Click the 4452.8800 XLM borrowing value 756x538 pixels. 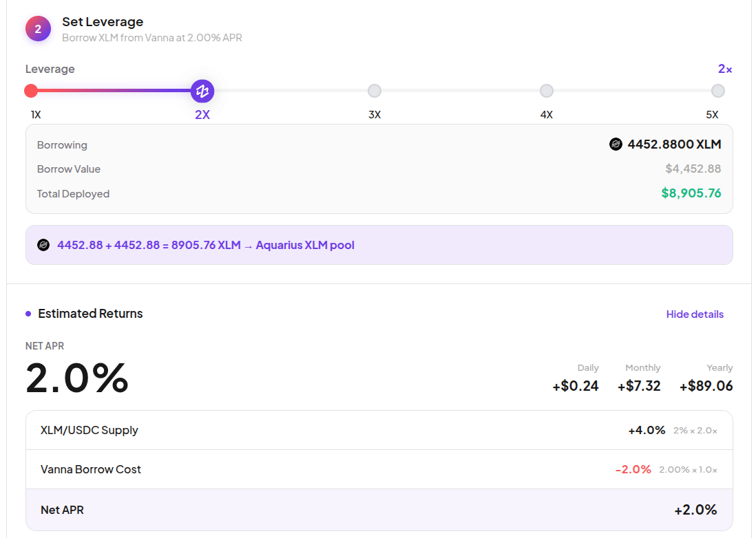[674, 144]
